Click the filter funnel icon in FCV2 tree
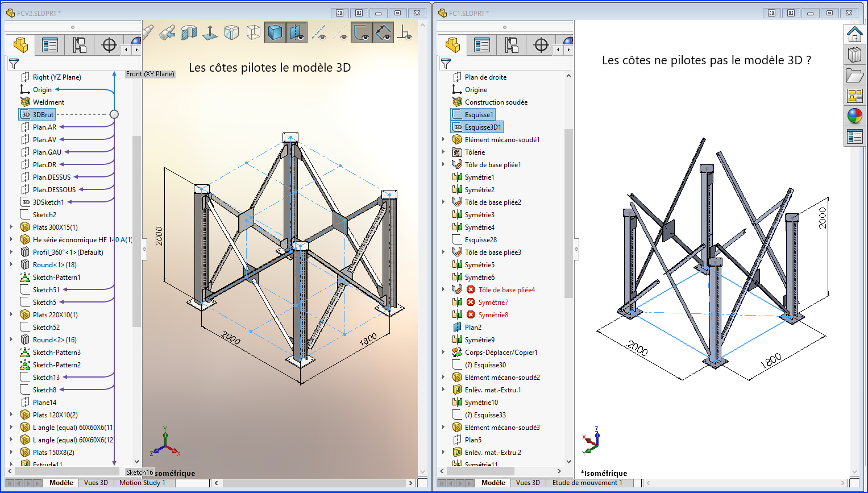 tap(14, 64)
